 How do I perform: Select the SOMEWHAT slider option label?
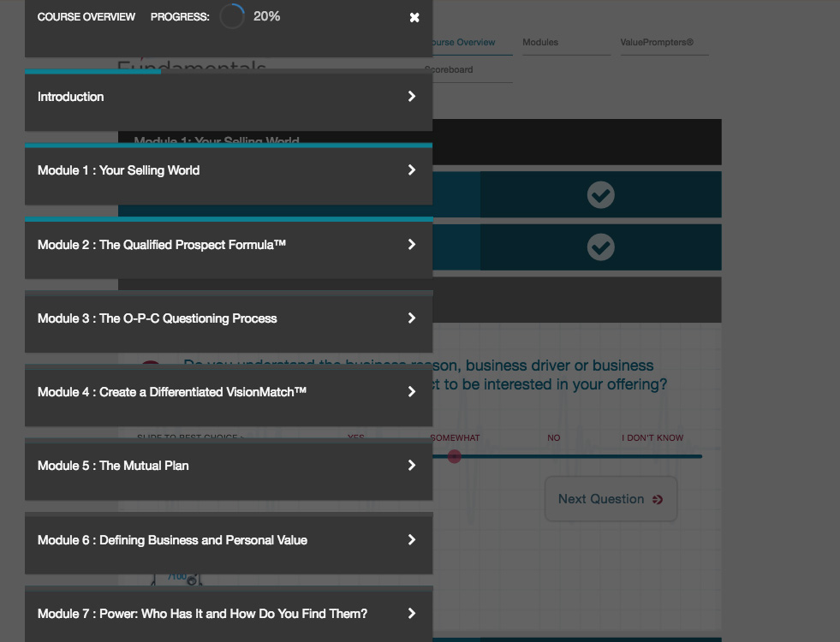(456, 438)
